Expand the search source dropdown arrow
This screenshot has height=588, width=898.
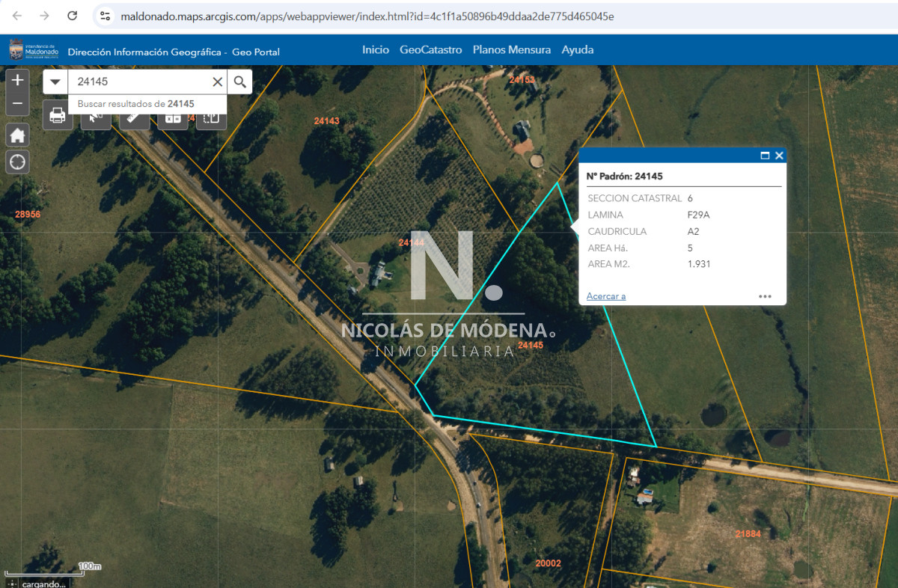pos(55,82)
